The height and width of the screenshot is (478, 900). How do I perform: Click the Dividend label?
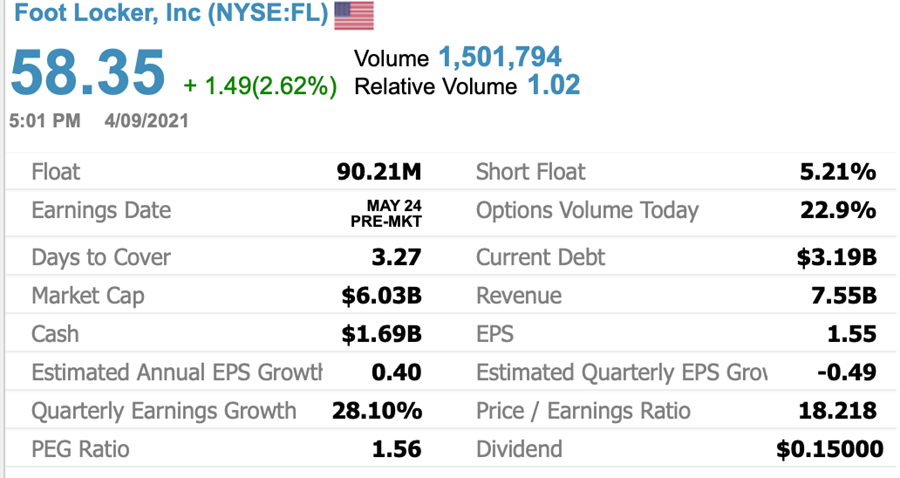click(519, 449)
